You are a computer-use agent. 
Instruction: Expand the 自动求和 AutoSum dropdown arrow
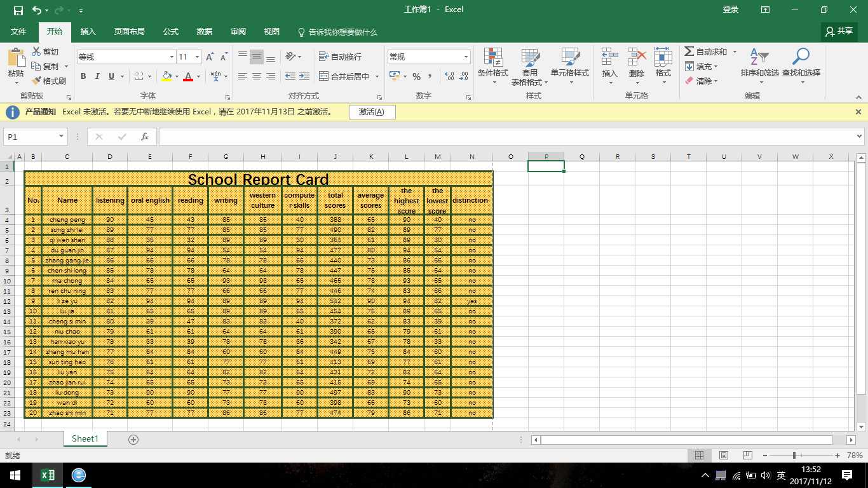pos(735,51)
